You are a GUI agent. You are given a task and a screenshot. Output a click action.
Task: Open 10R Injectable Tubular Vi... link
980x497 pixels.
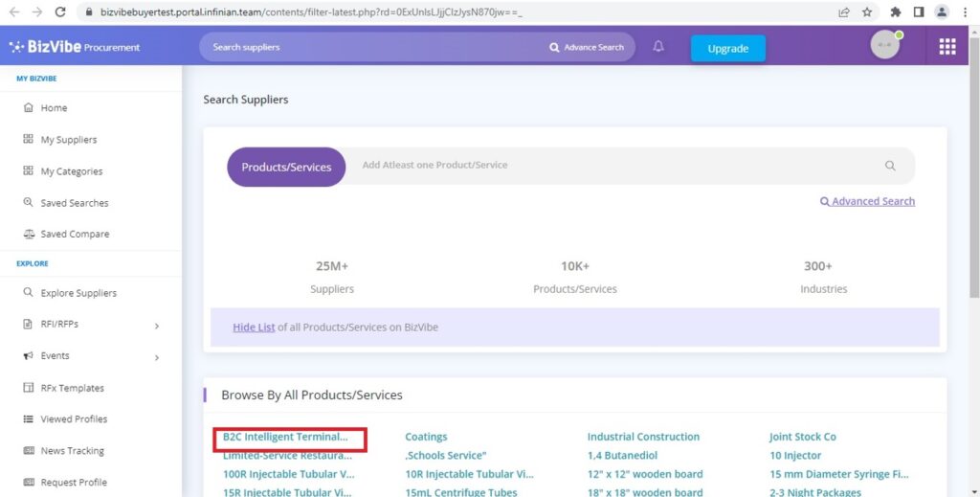pyautogui.click(x=469, y=474)
